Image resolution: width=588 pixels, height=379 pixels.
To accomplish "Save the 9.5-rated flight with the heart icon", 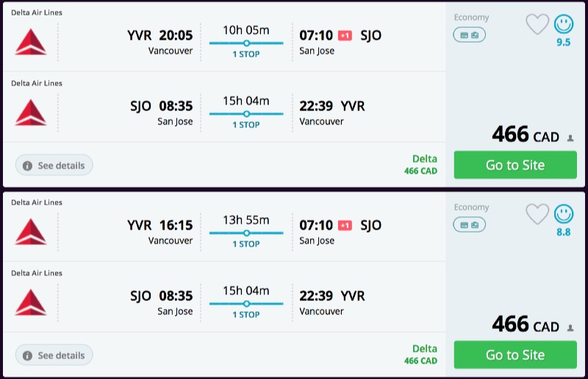I will (x=537, y=24).
